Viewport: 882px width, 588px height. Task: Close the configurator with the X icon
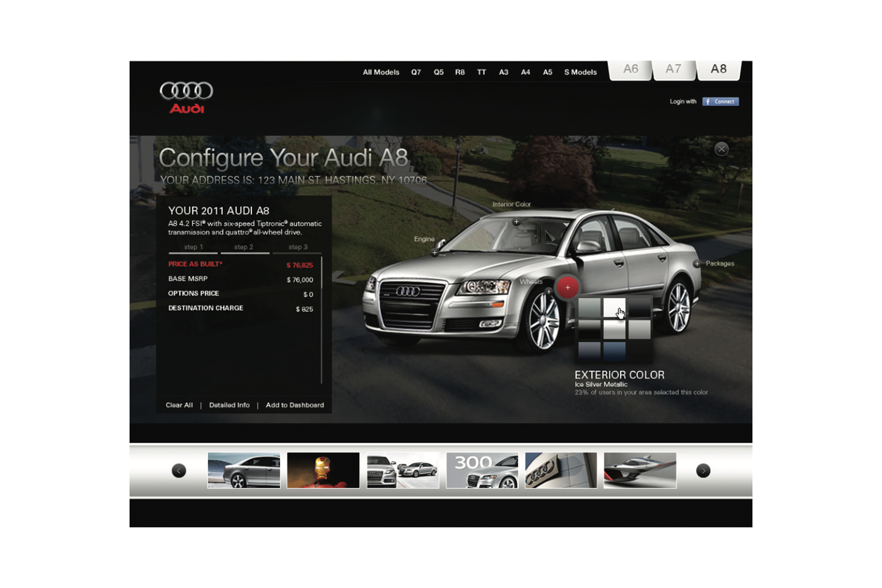coord(721,149)
